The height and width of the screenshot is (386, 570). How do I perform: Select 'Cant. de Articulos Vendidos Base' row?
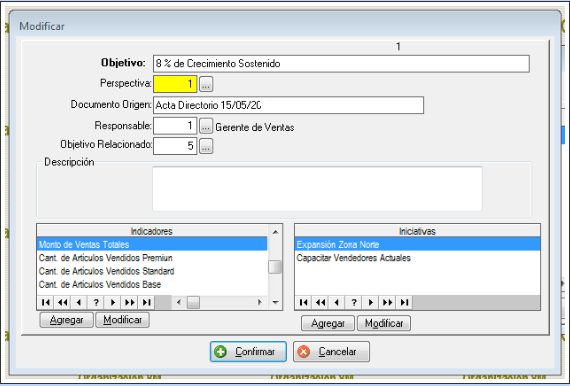click(152, 284)
